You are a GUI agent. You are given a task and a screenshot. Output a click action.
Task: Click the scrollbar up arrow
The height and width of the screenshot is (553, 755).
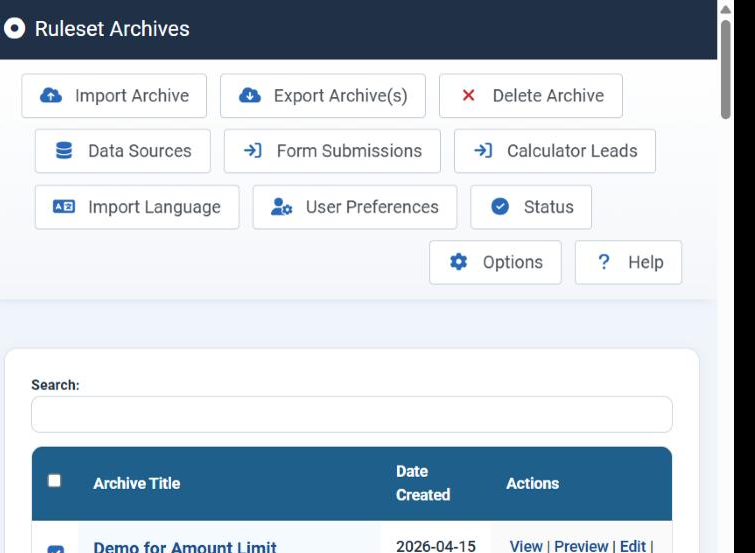pos(726,10)
